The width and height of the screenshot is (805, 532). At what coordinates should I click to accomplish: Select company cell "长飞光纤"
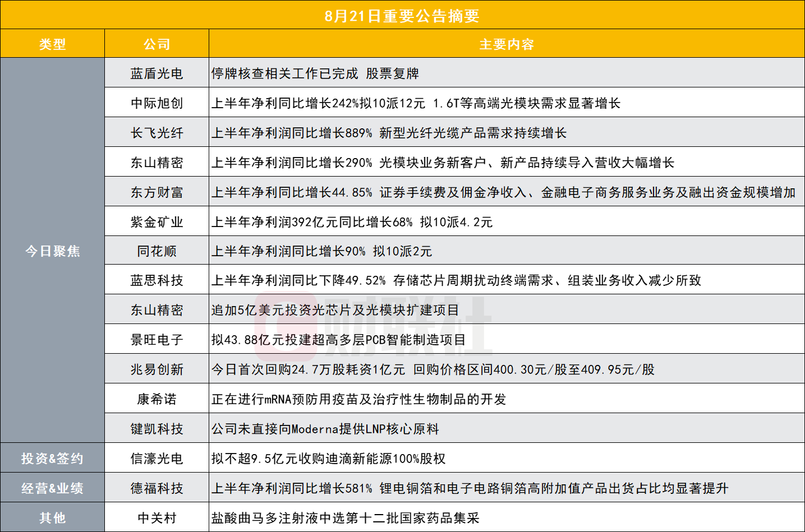tap(157, 133)
